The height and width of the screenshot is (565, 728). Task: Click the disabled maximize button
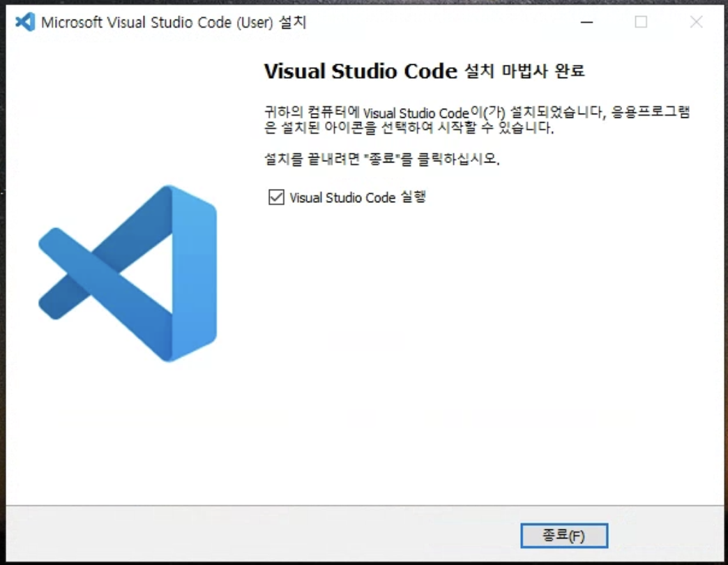641,22
